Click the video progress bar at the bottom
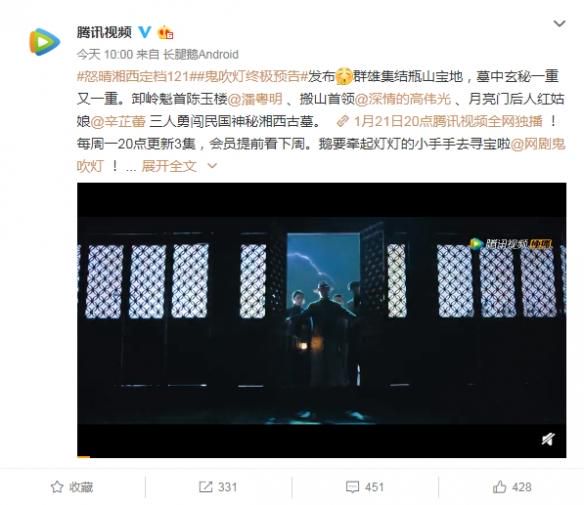The image size is (584, 505). pos(321,457)
